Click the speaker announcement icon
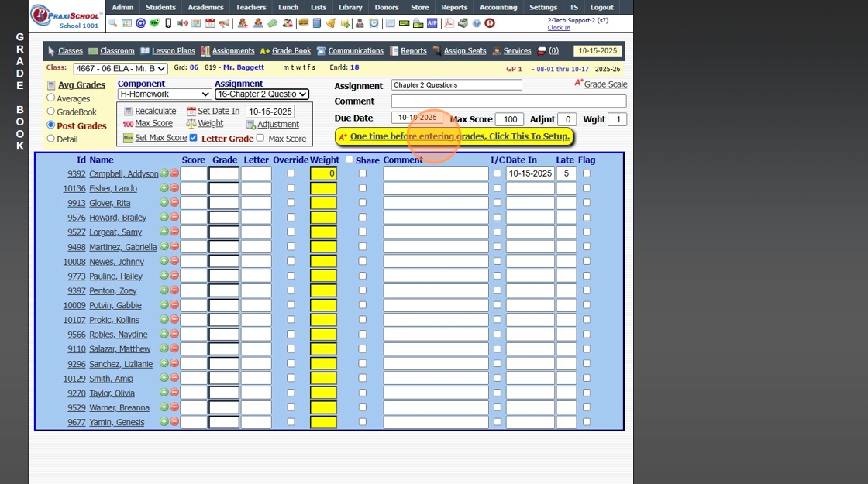The height and width of the screenshot is (484, 868). click(182, 23)
